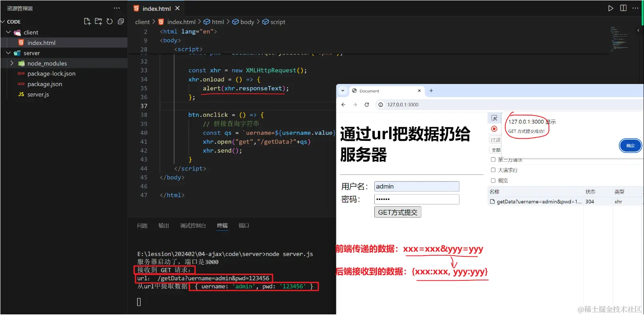Open editor more actions menu
The image size is (644, 316).
pos(635,8)
